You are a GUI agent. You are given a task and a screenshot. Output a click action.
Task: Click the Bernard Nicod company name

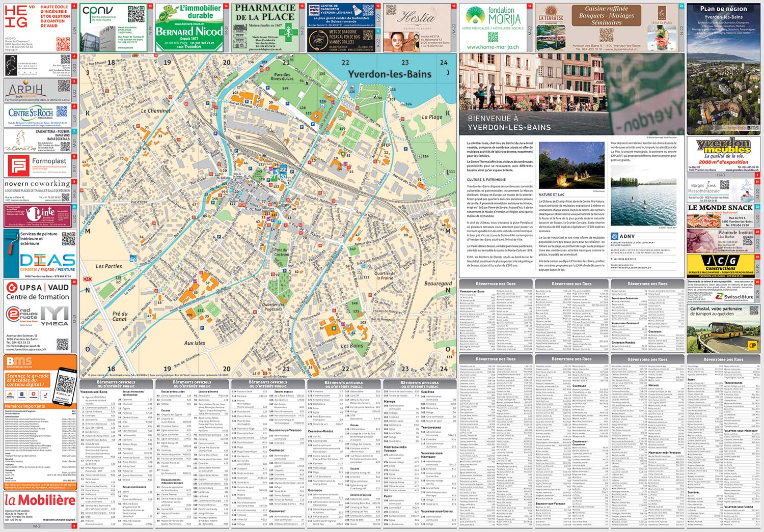[x=189, y=31]
